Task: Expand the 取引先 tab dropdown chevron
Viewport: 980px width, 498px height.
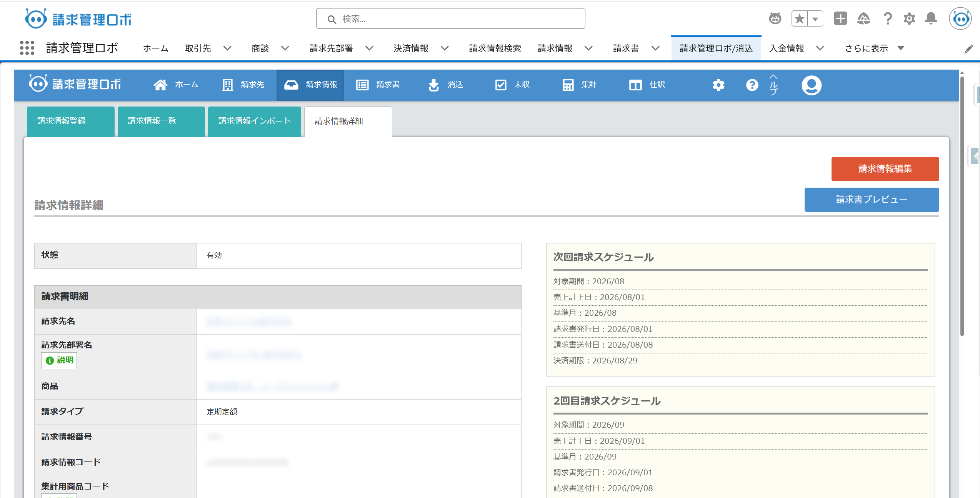Action: point(228,48)
